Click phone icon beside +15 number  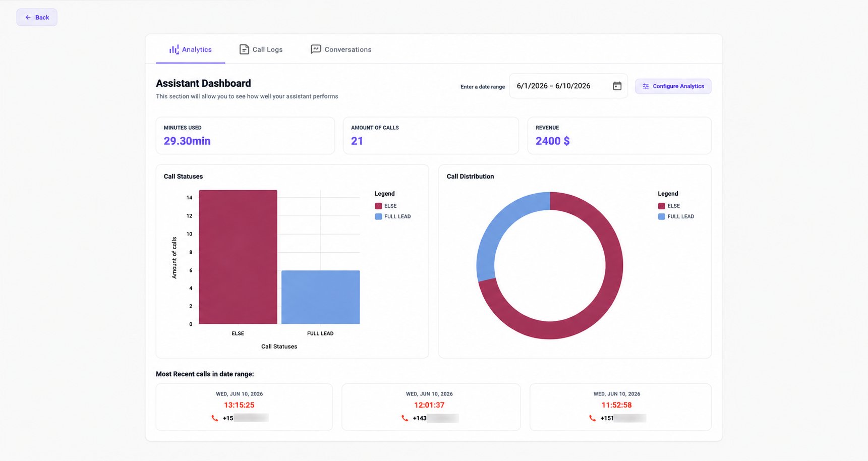(215, 418)
